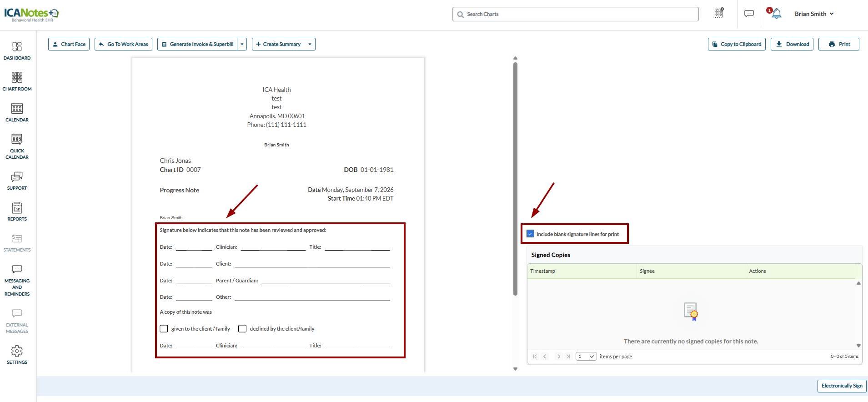This screenshot has width=868, height=402.
Task: Click the notification bell icon
Action: coord(776,14)
